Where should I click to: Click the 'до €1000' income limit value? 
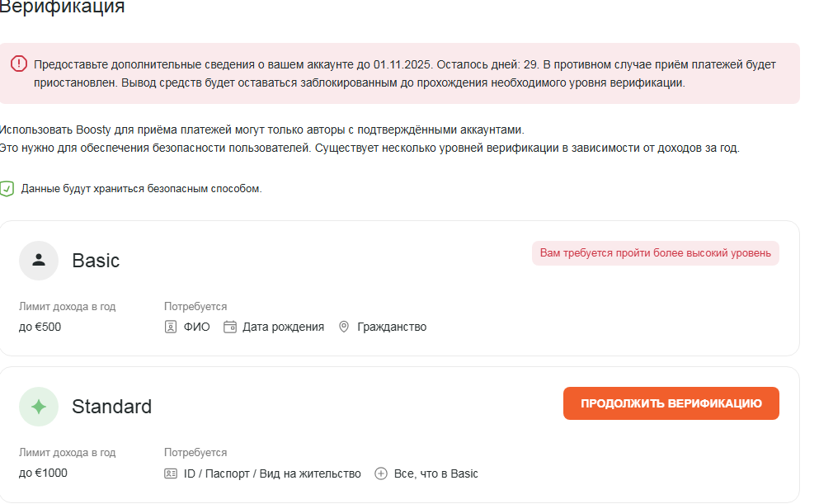pyautogui.click(x=43, y=473)
